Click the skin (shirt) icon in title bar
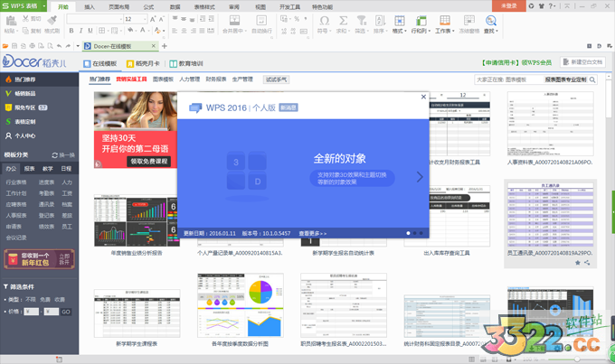This screenshot has height=364, width=615. click(x=542, y=6)
